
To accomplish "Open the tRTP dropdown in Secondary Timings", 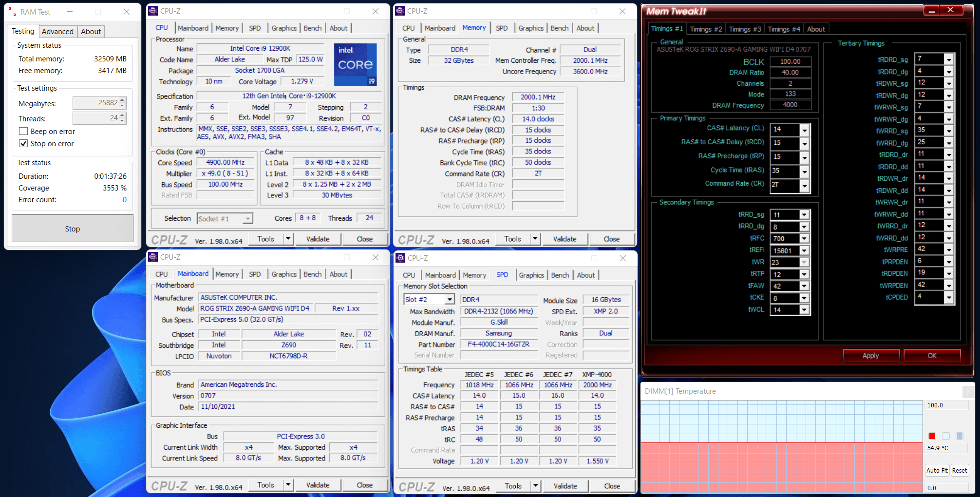I will click(x=804, y=274).
